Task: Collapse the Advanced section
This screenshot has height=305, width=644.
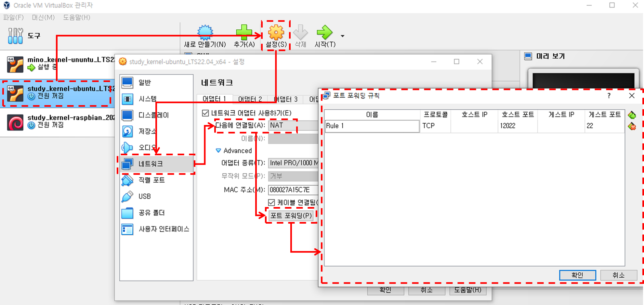Action: [218, 150]
